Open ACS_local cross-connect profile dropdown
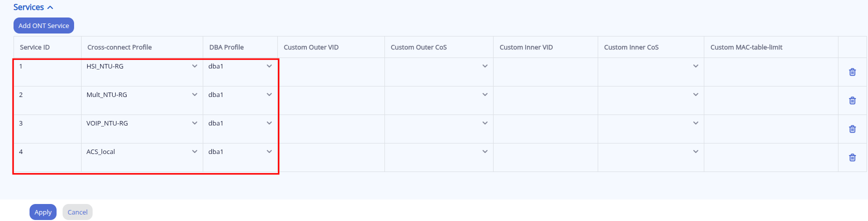This screenshot has width=868, height=221. (142, 152)
